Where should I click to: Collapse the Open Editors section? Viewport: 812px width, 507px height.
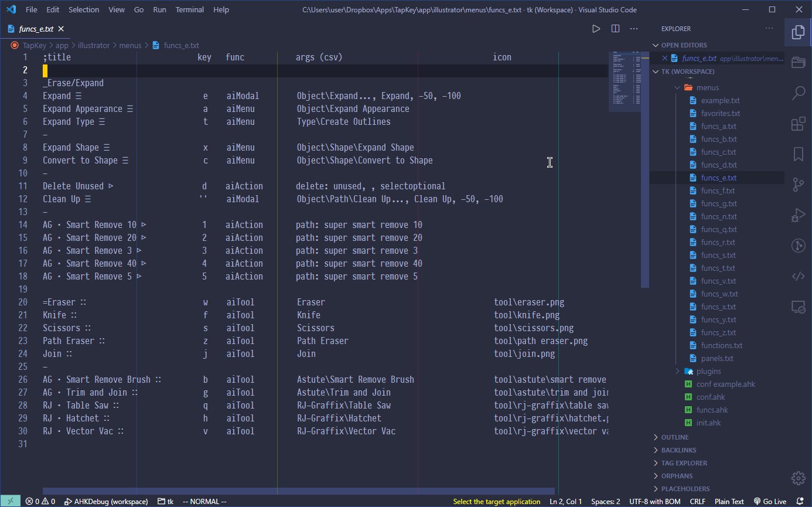[717, 45]
